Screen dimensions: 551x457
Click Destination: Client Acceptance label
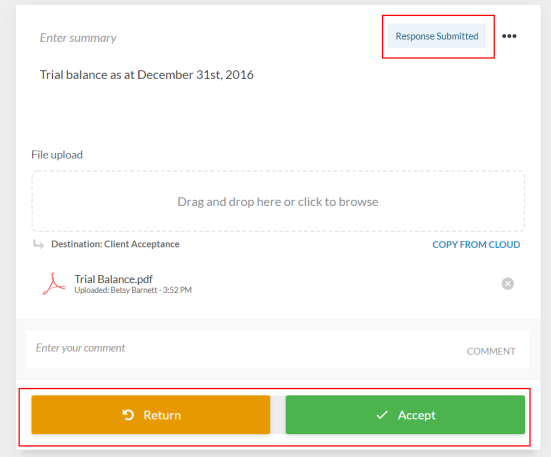(x=115, y=244)
